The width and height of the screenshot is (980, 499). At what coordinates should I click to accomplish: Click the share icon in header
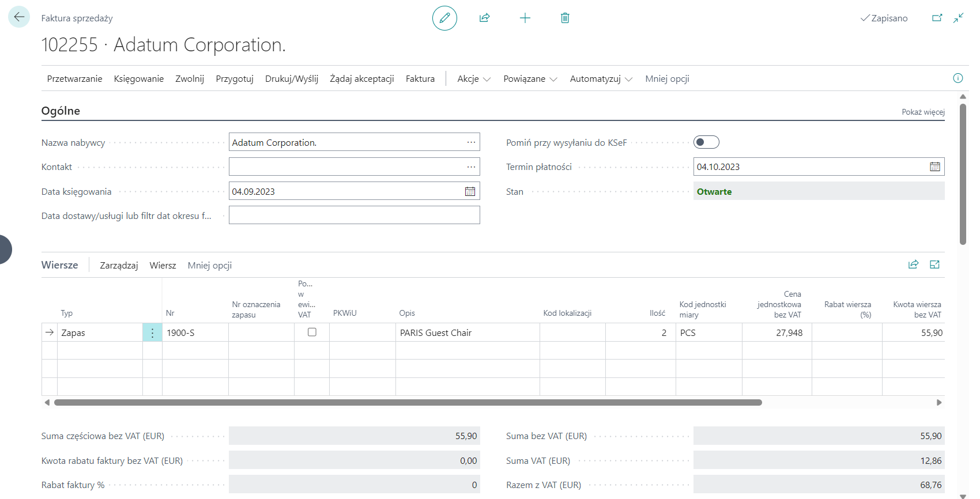(x=484, y=18)
